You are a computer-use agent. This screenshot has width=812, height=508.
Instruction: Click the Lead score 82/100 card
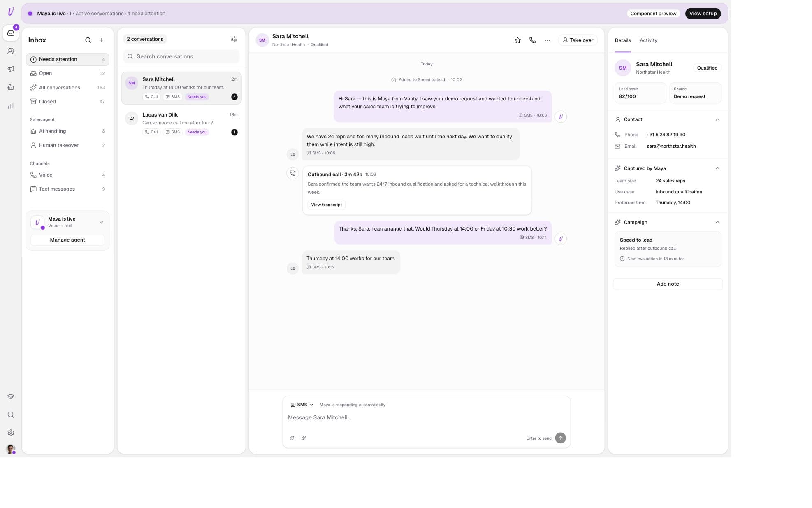(640, 93)
